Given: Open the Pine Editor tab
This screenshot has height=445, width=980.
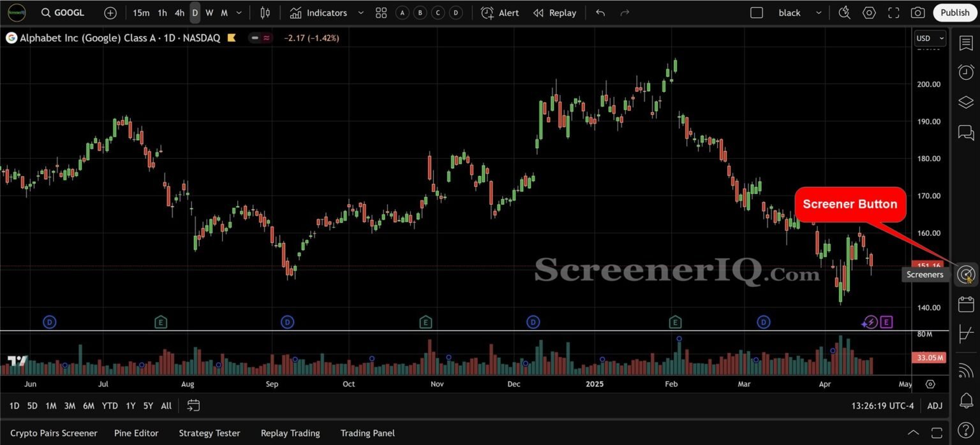Looking at the screenshot, I should pyautogui.click(x=136, y=433).
